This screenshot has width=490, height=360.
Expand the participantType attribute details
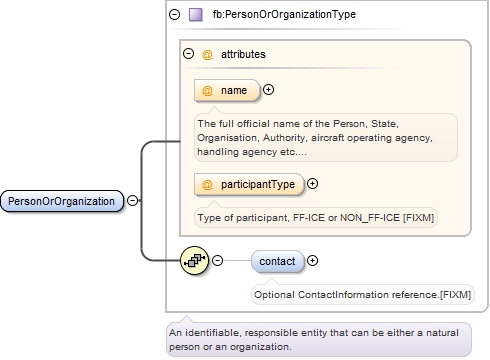(x=312, y=184)
